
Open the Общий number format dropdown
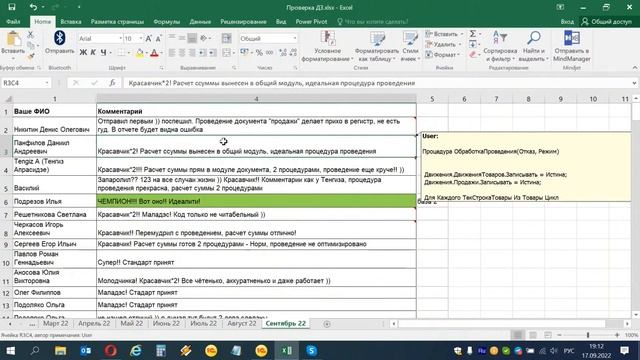(295, 38)
